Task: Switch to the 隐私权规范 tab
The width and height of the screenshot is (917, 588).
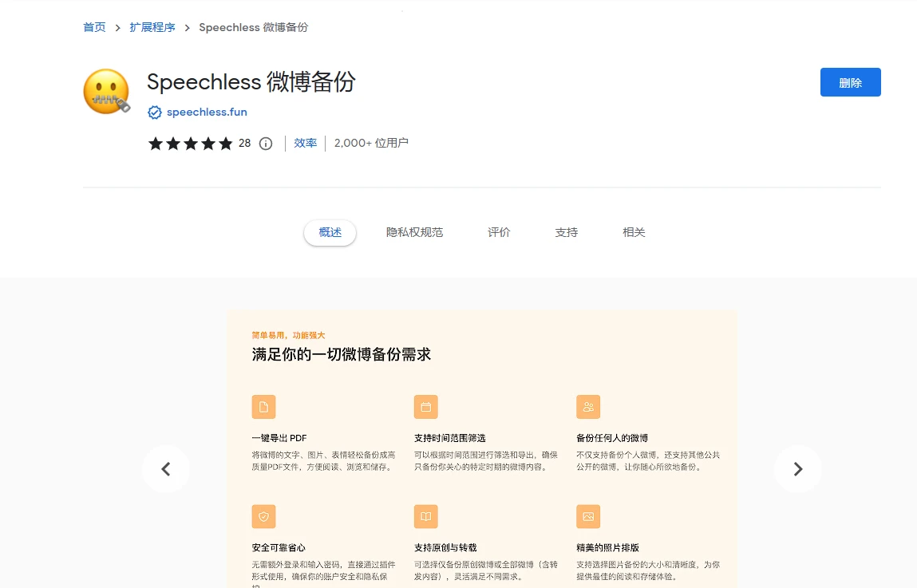Action: 414,232
